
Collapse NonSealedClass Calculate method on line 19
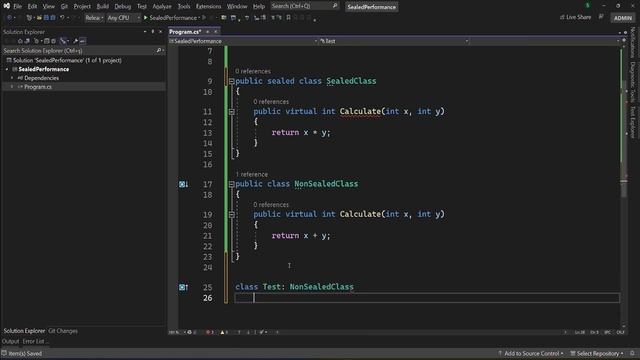[231, 214]
